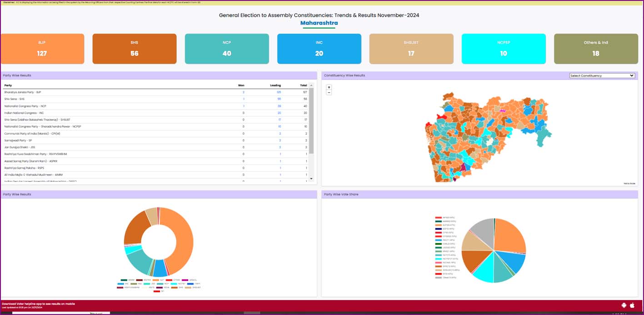
Task: Toggle the BJP orange donut legend swatch
Action: (x=156, y=280)
